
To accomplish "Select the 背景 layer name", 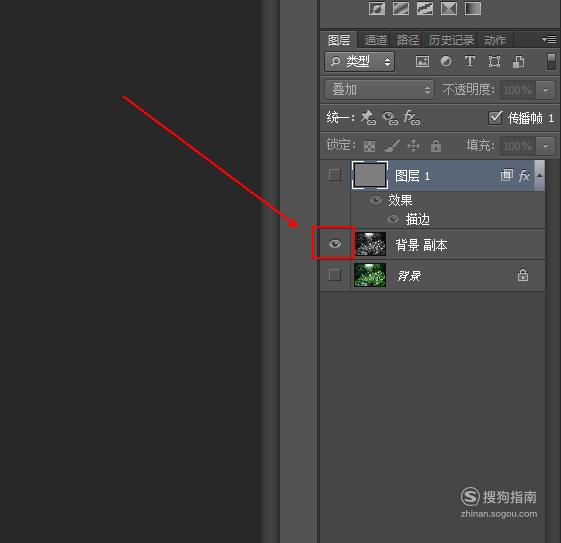I will coord(409,276).
